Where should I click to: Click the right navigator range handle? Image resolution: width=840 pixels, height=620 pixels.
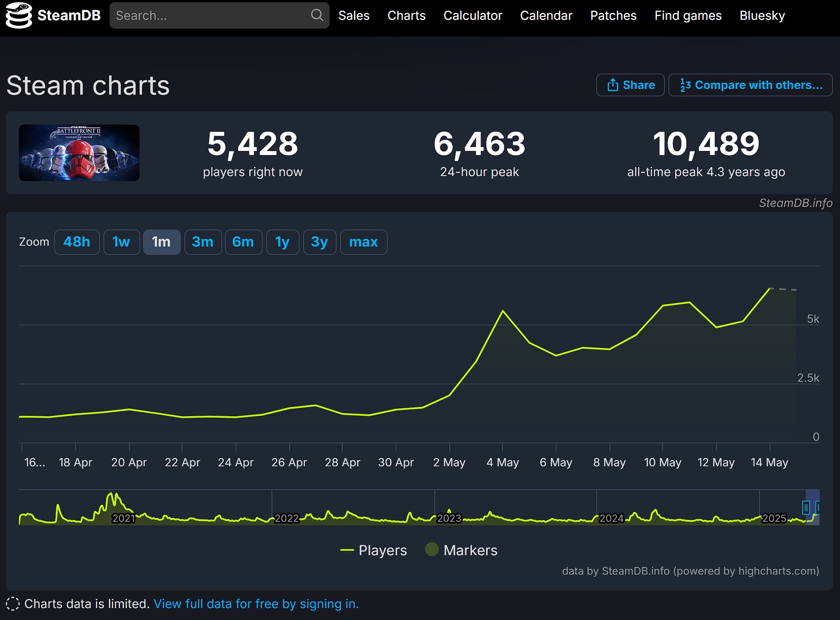click(817, 508)
